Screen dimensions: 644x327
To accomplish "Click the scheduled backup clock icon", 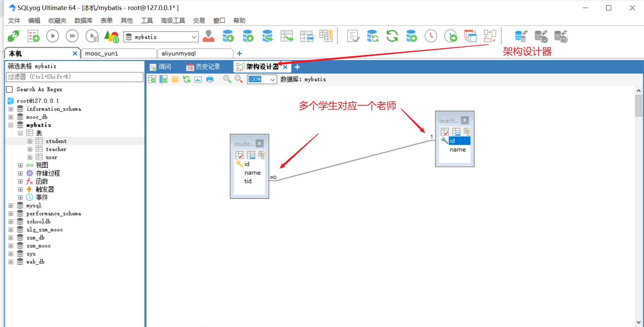I will 431,36.
